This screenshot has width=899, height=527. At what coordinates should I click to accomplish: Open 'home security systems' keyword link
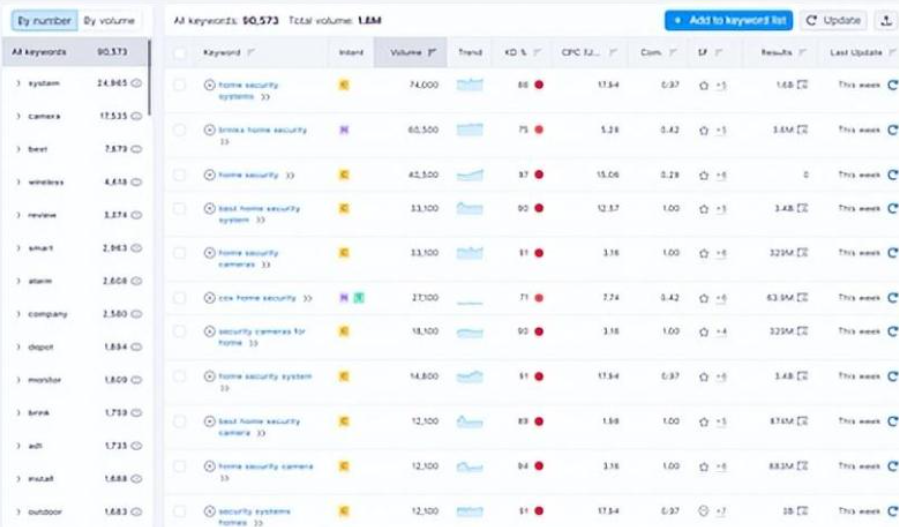[248, 91]
